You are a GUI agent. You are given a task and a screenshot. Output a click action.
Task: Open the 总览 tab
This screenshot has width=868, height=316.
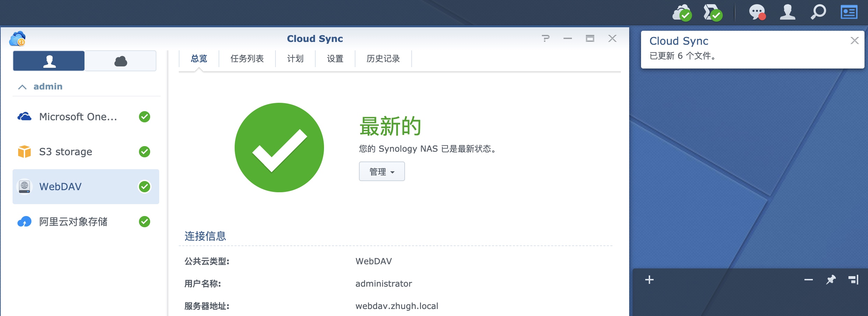pyautogui.click(x=199, y=59)
